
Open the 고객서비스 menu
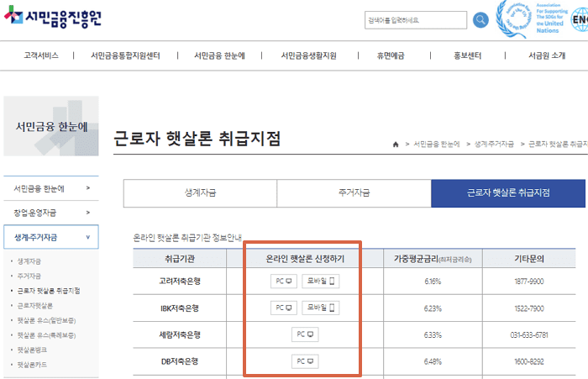click(41, 55)
